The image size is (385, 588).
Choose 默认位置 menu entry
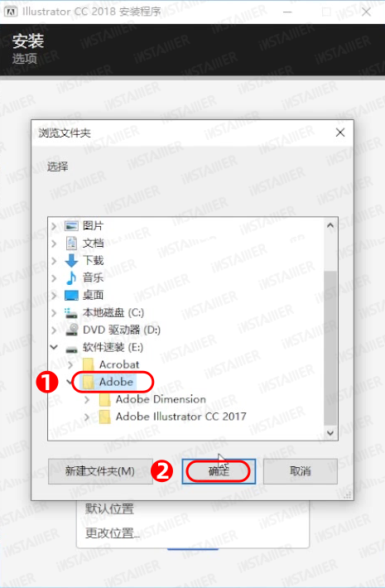pyautogui.click(x=109, y=508)
